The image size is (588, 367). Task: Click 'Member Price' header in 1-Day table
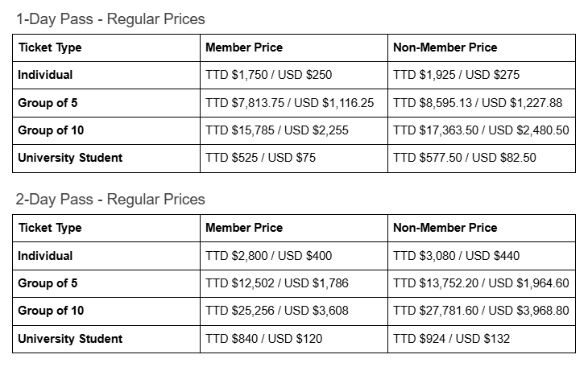click(244, 47)
